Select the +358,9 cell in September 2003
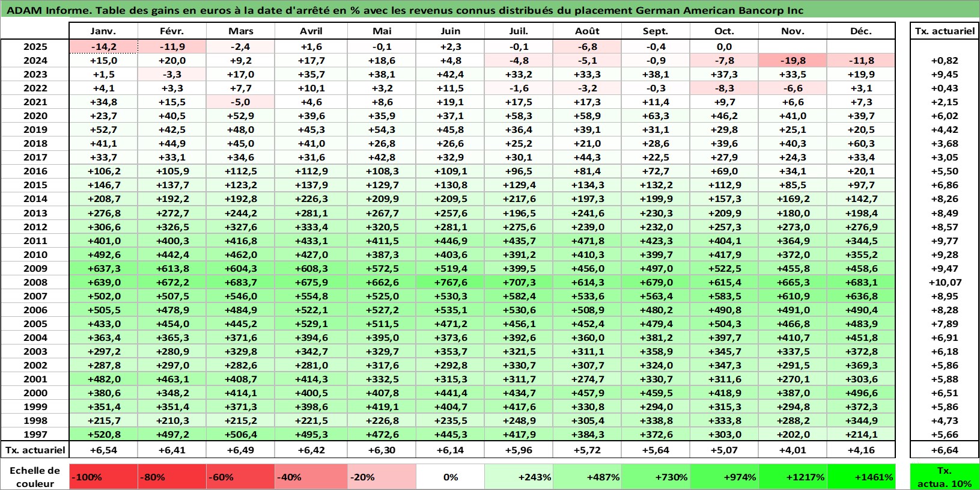Image resolution: width=980 pixels, height=490 pixels. pyautogui.click(x=656, y=351)
